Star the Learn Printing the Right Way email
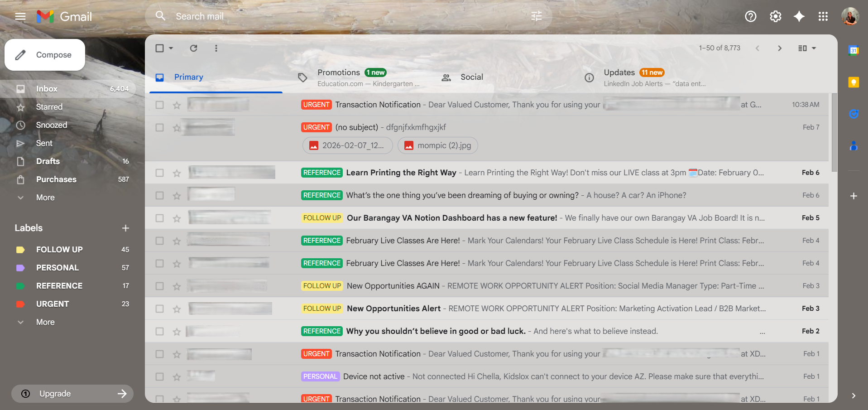868x410 pixels. [177, 173]
